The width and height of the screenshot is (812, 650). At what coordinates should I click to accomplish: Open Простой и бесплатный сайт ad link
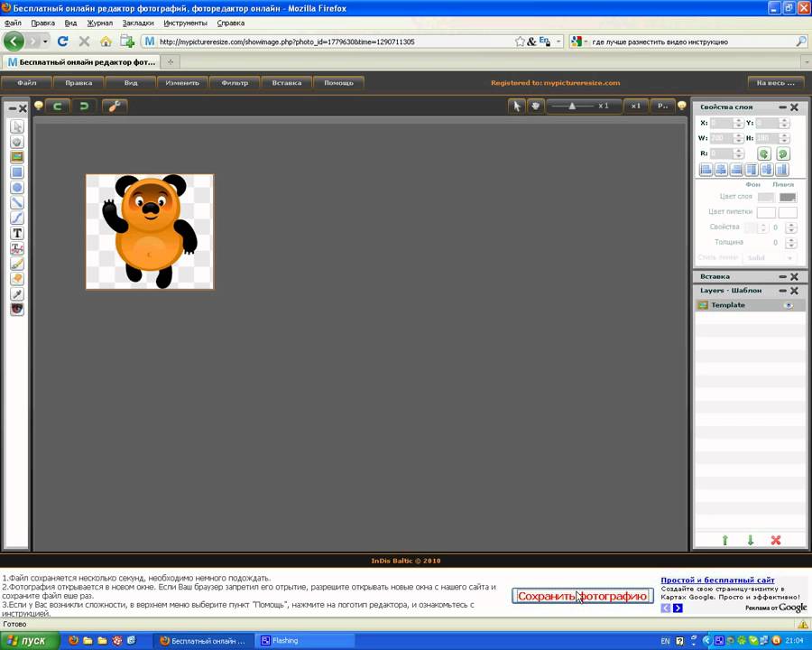[717, 580]
